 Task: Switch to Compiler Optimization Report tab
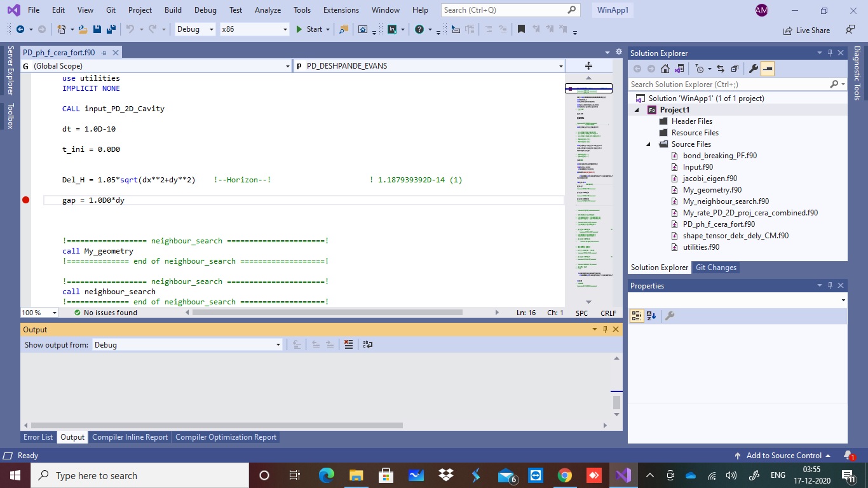click(226, 437)
